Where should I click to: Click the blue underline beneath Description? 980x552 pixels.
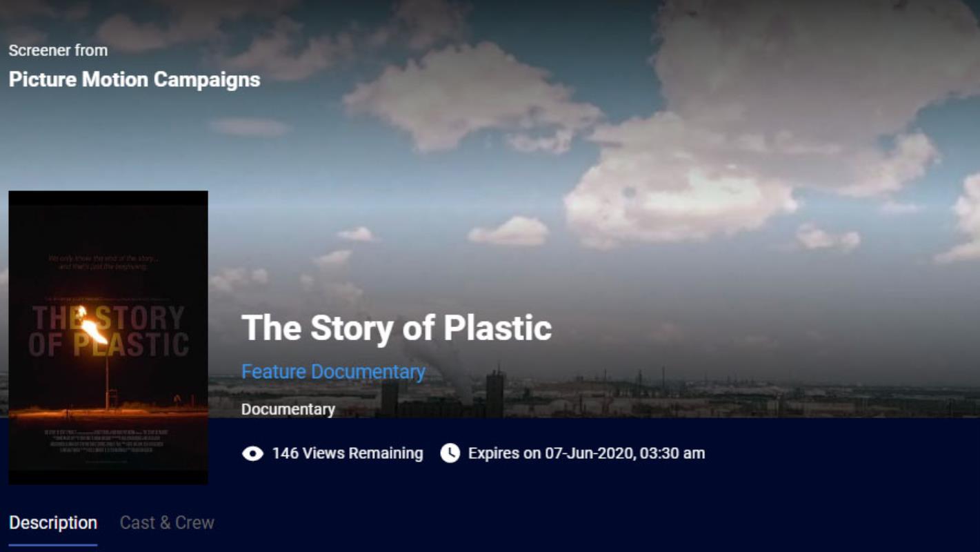[x=53, y=545]
